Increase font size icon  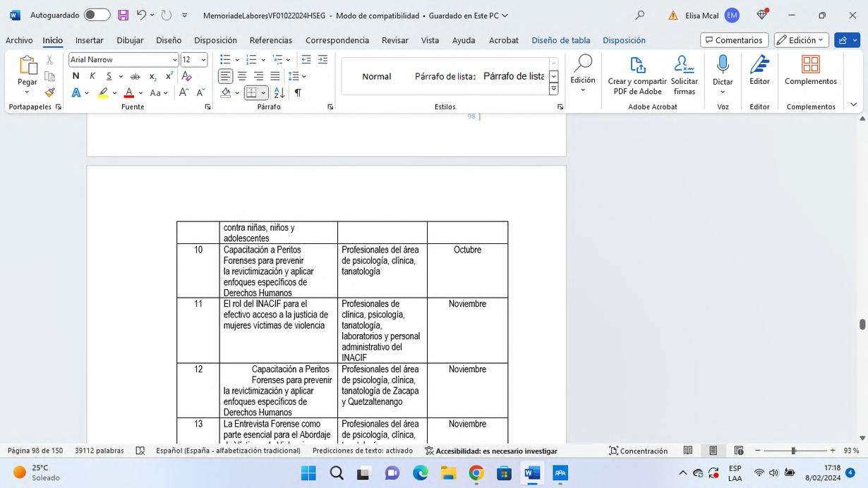tap(184, 92)
